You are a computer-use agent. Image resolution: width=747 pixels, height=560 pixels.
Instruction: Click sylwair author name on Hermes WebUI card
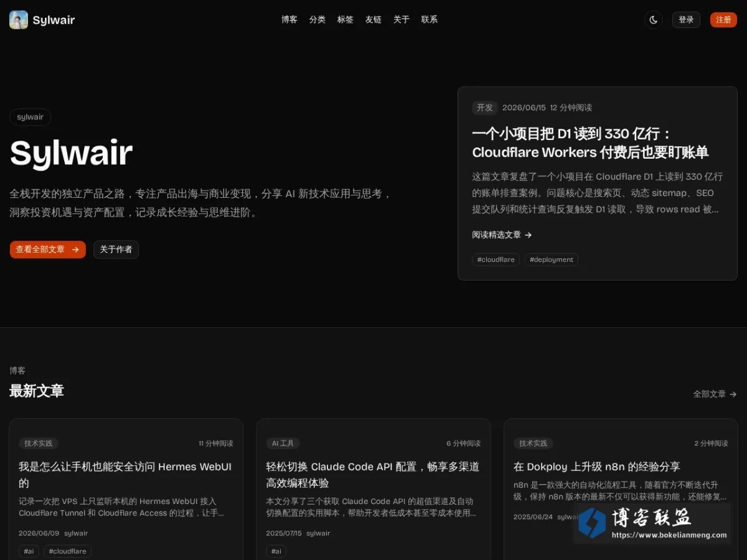click(x=76, y=533)
